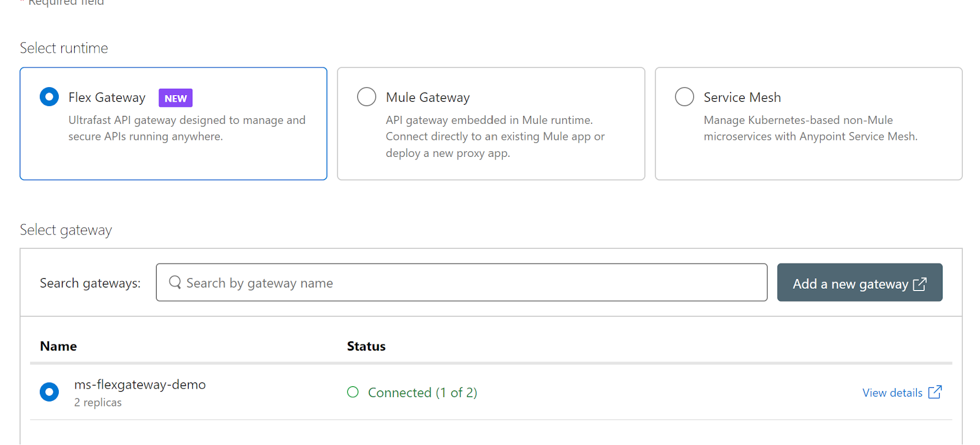
Task: Select the Service Mesh radio button
Action: pos(684,97)
